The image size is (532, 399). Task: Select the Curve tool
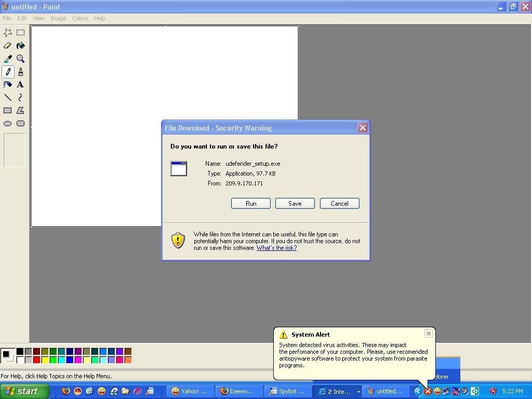pos(21,98)
